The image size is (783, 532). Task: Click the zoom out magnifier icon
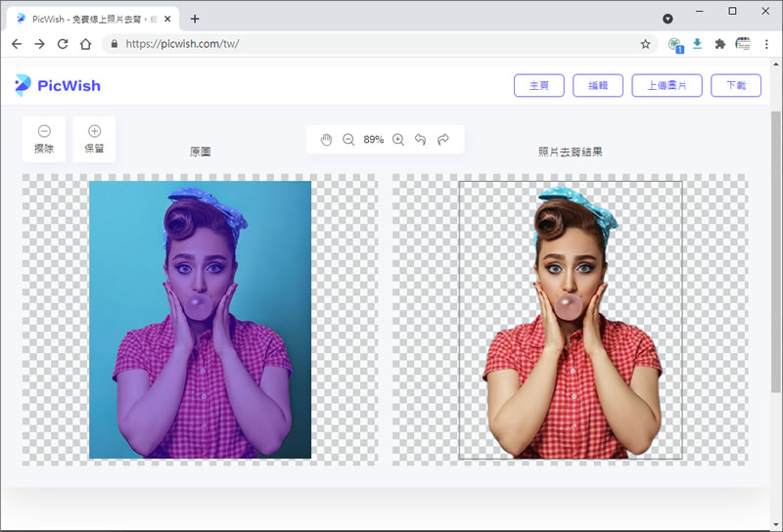(349, 140)
